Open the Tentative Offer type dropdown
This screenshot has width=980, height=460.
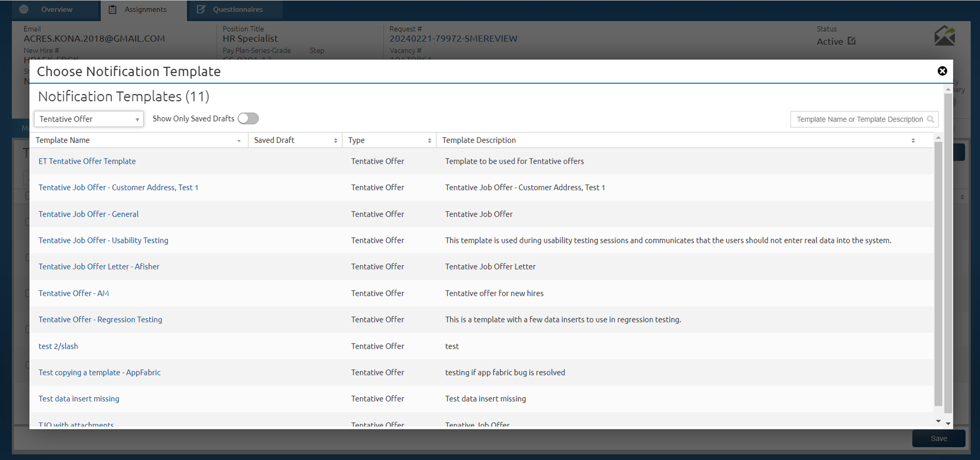coord(89,119)
